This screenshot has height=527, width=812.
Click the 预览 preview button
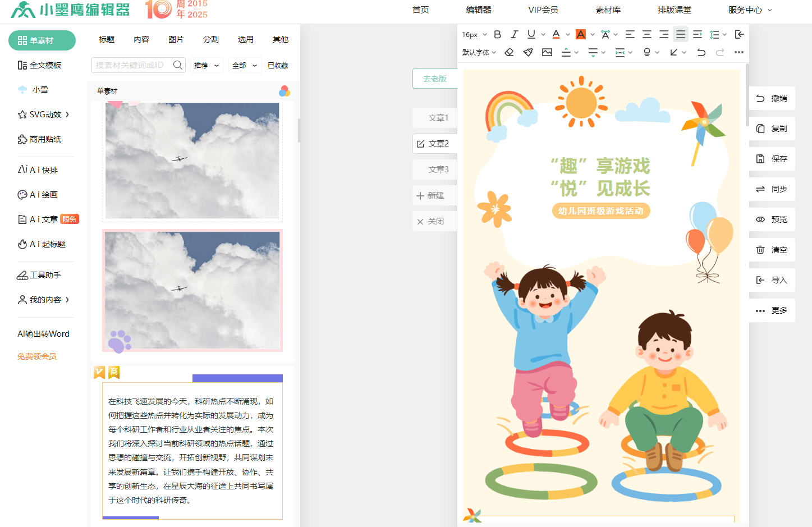(x=772, y=219)
